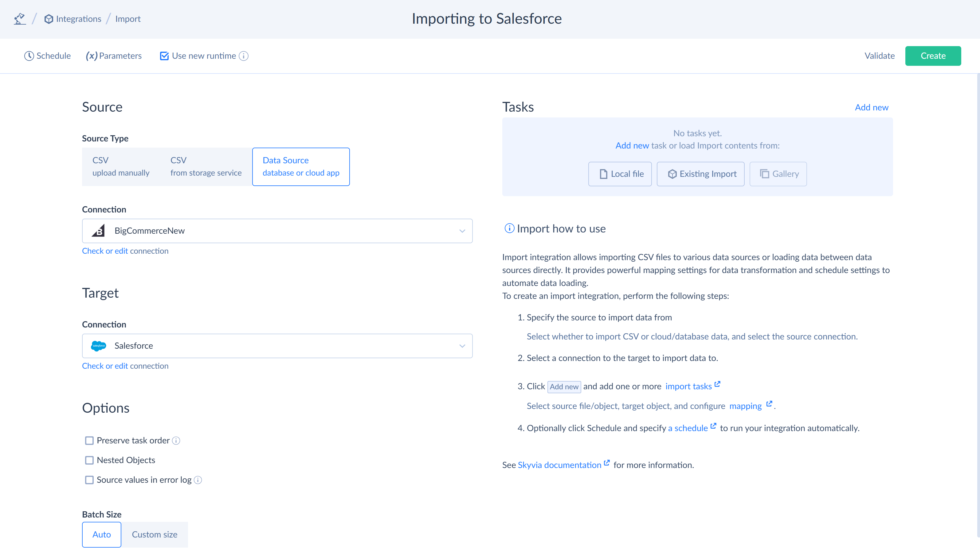This screenshot has width=980, height=559.
Task: Click the Skyvia home logo icon
Action: pos(20,19)
